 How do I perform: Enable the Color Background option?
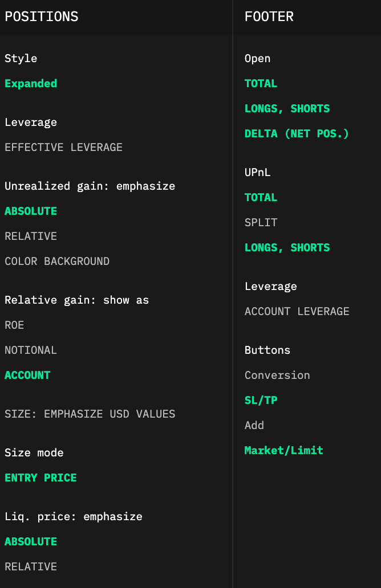click(x=57, y=262)
